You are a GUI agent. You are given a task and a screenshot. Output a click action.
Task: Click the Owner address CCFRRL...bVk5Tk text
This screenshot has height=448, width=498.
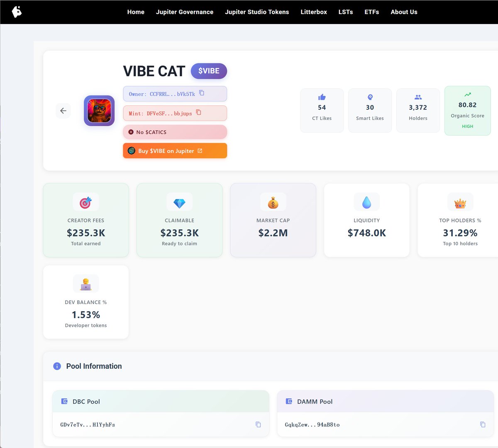click(172, 94)
